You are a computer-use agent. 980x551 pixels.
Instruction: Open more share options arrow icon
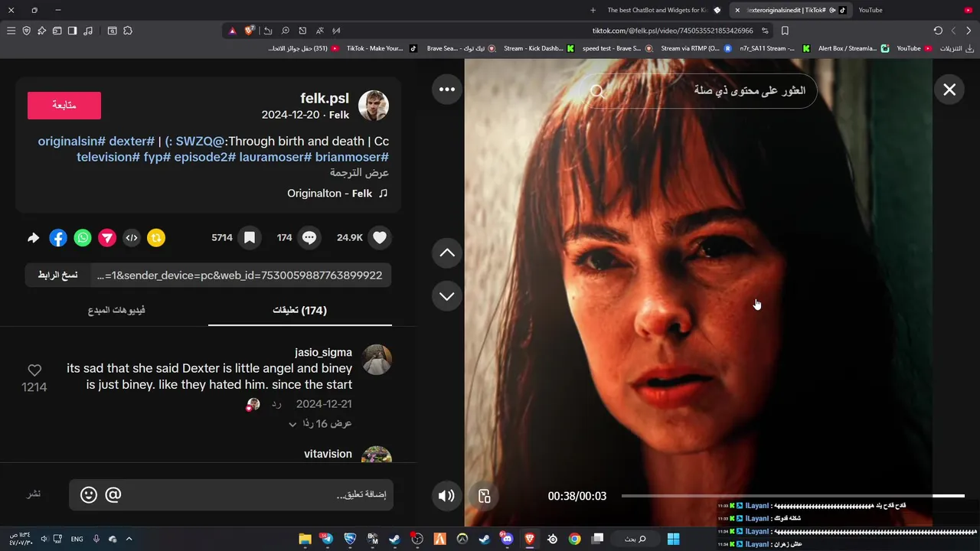pyautogui.click(x=33, y=238)
